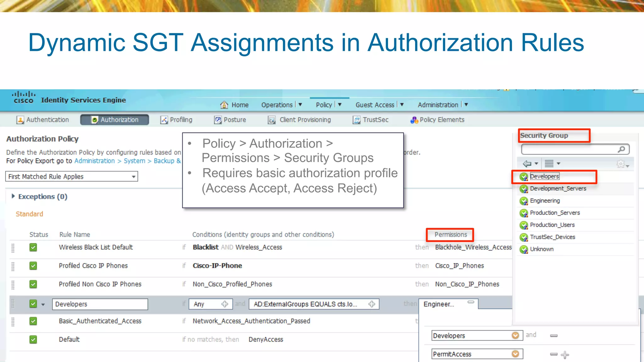Click the Profiling tab icon
The image size is (644, 362).
pos(164,120)
